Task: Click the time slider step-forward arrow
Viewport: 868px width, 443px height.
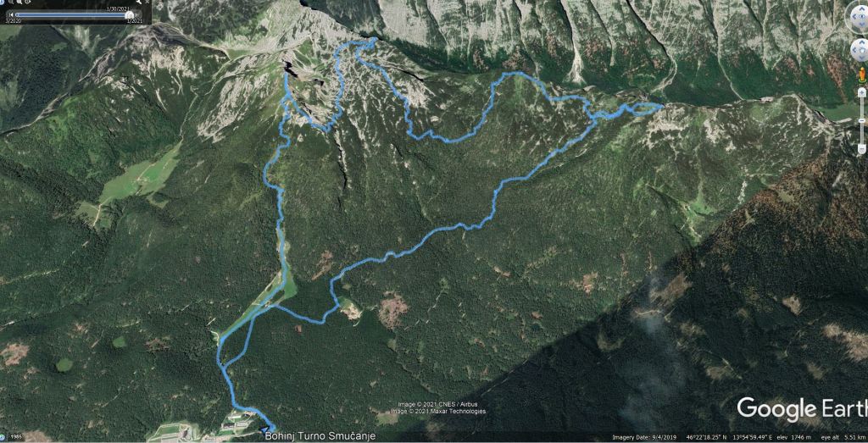Action: click(136, 15)
